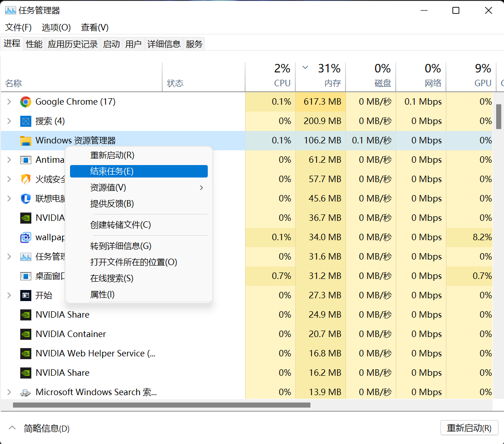Click the 任务管理器 graph icon in process list

click(x=26, y=256)
